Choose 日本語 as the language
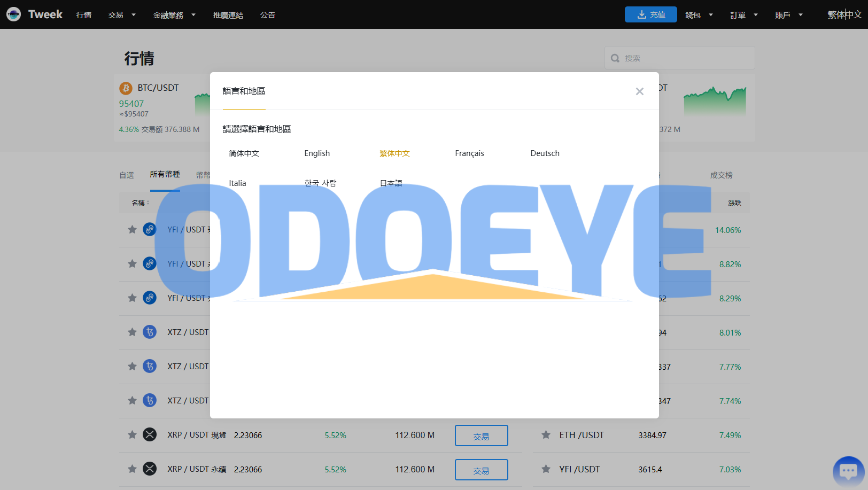 tap(391, 183)
